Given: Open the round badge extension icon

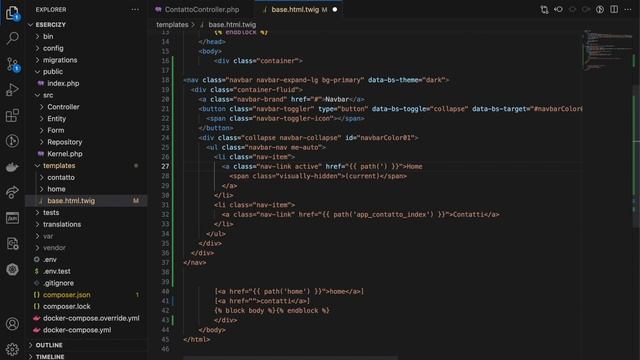Looking at the screenshot, I should tap(12, 269).
